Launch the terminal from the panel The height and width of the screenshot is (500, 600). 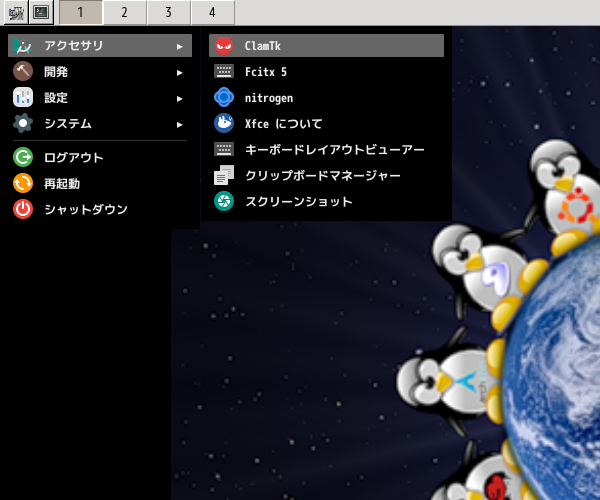[x=41, y=13]
